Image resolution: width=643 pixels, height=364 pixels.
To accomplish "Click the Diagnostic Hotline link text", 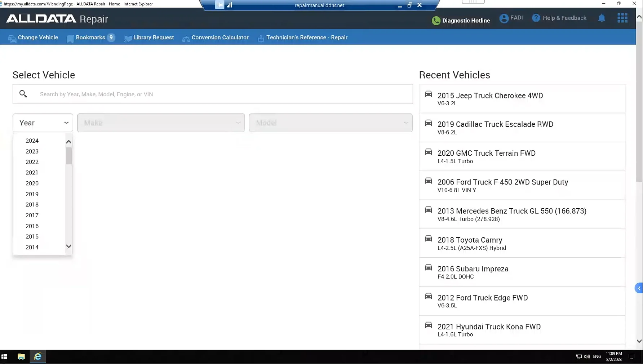I will click(x=466, y=21).
